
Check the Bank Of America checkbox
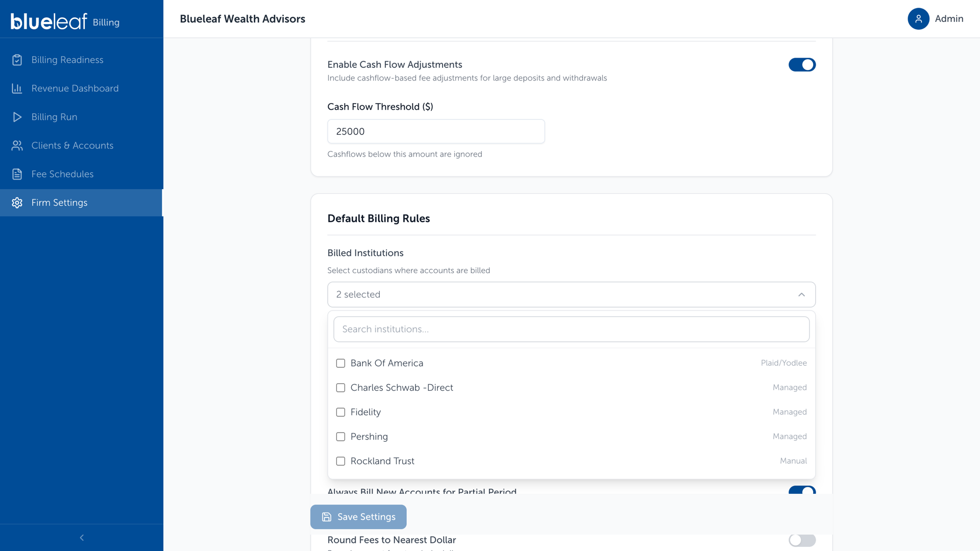pos(340,363)
